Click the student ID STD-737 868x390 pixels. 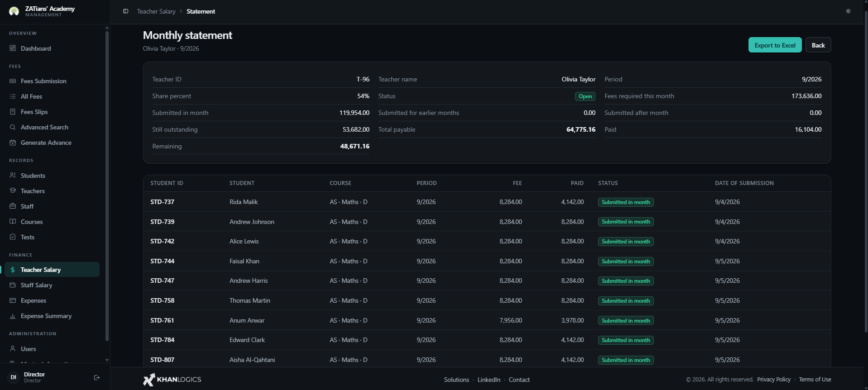[x=162, y=202]
